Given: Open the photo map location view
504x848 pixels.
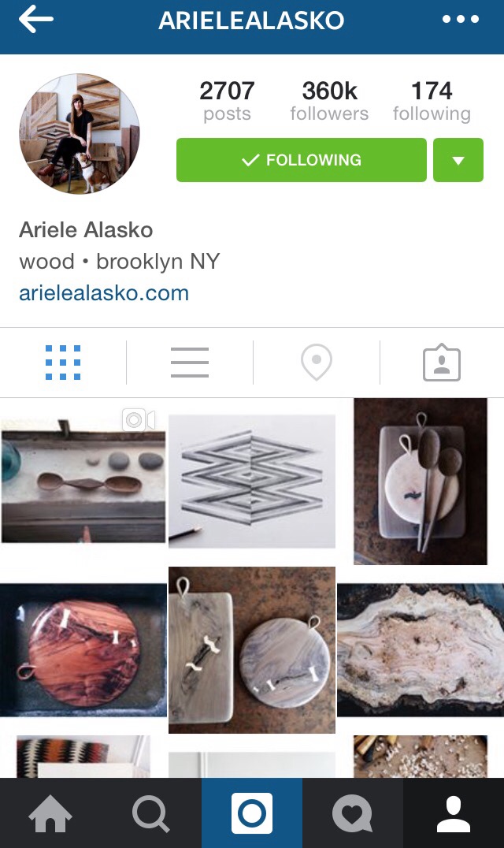Looking at the screenshot, I should [x=317, y=363].
